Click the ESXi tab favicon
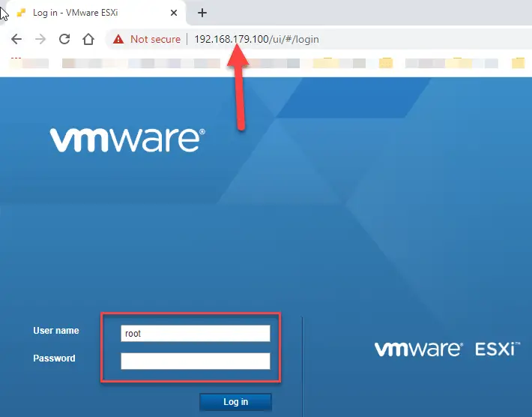 (x=21, y=13)
